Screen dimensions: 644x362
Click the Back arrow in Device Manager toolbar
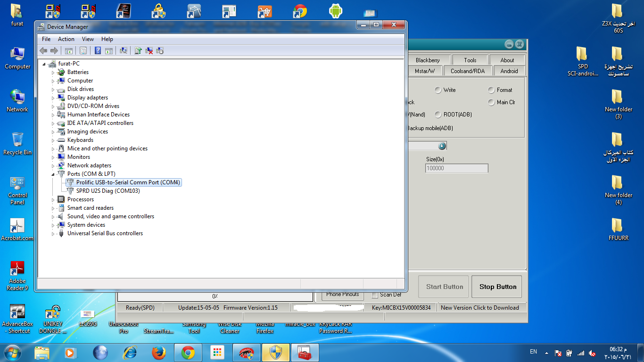43,50
